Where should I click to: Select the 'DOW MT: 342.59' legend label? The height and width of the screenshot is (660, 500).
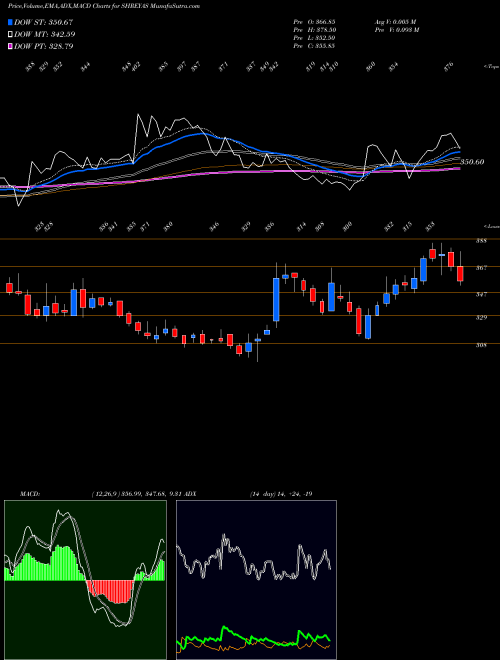[45, 34]
